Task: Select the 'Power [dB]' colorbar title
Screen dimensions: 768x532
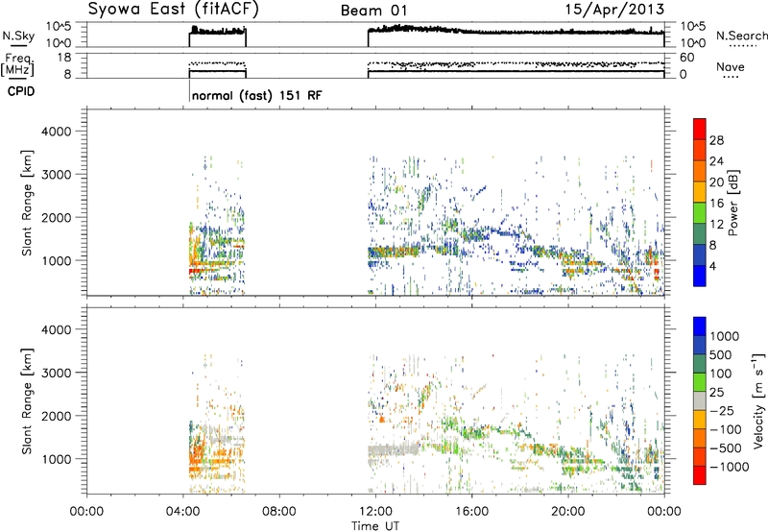Action: tap(732, 203)
